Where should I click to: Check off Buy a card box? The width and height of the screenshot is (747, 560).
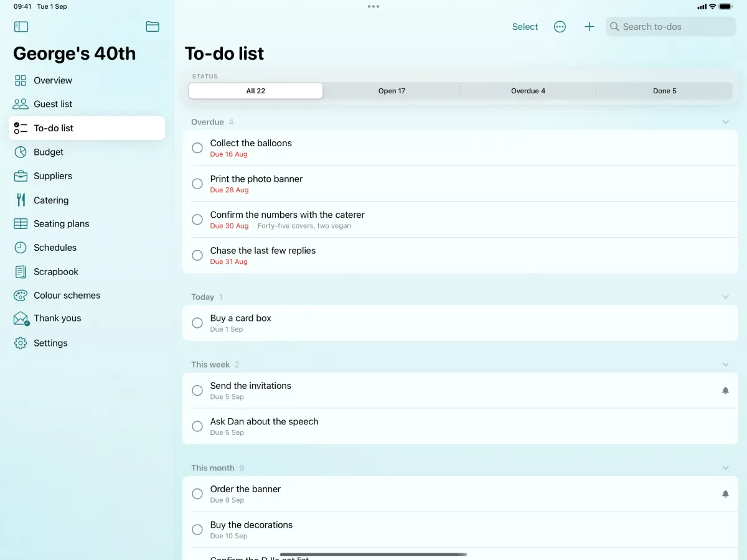[197, 323]
